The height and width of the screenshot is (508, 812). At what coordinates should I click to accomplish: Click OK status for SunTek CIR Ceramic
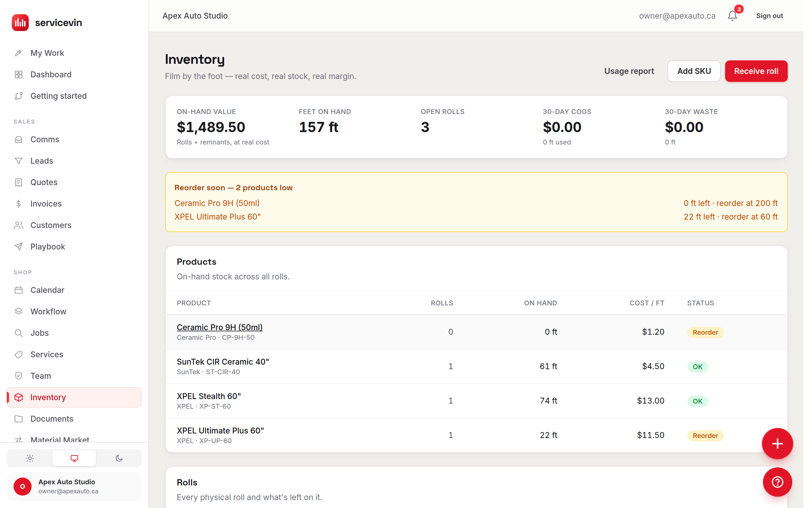click(x=698, y=367)
